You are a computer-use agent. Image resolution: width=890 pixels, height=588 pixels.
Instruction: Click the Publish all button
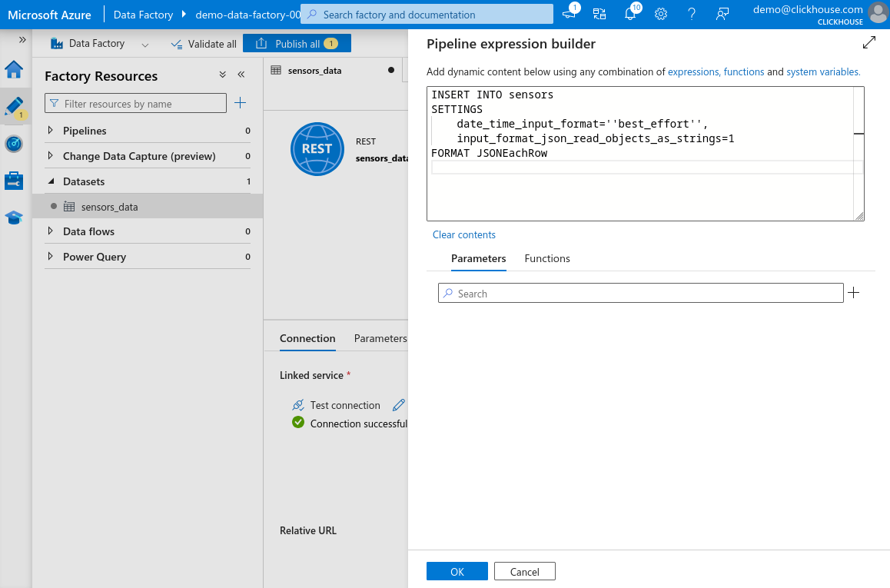[297, 43]
